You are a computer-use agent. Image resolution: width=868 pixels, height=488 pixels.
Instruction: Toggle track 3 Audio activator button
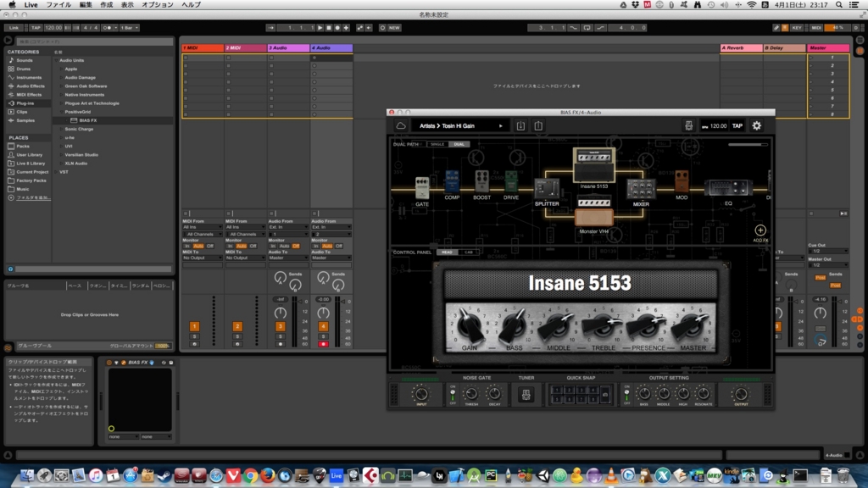280,326
